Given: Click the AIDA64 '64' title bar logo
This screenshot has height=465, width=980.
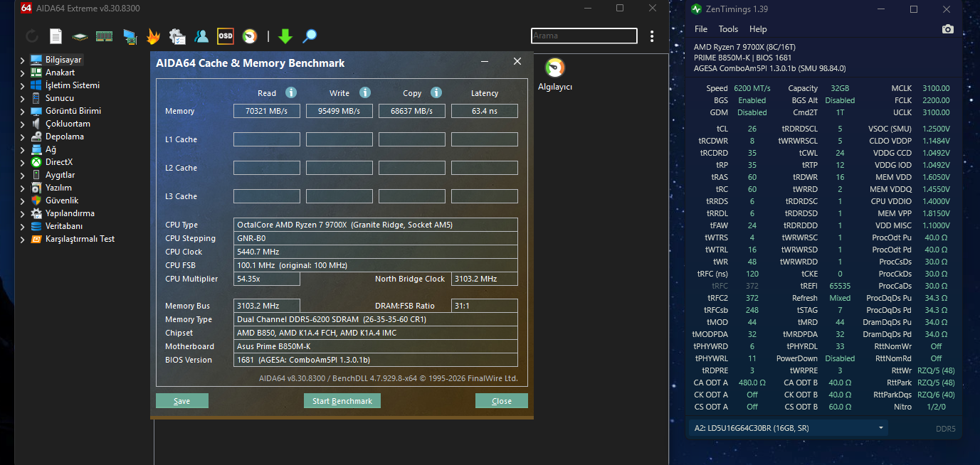Looking at the screenshot, I should click(x=26, y=8).
